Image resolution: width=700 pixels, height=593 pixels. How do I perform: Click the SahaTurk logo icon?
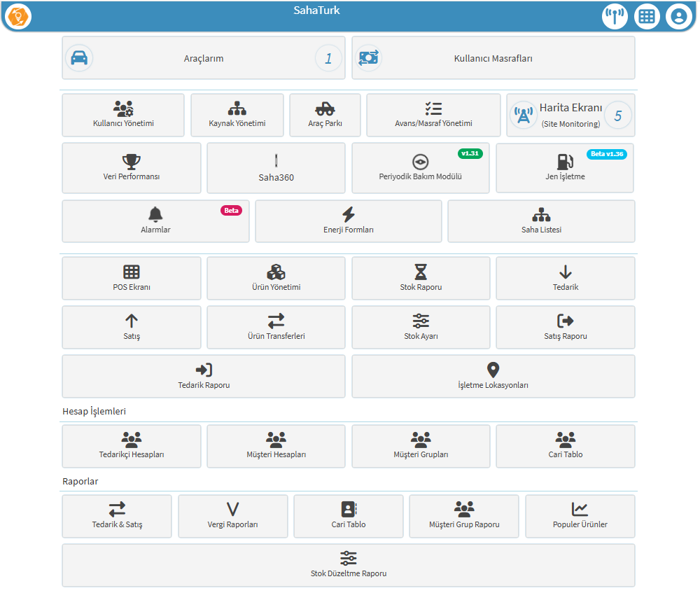pyautogui.click(x=19, y=16)
